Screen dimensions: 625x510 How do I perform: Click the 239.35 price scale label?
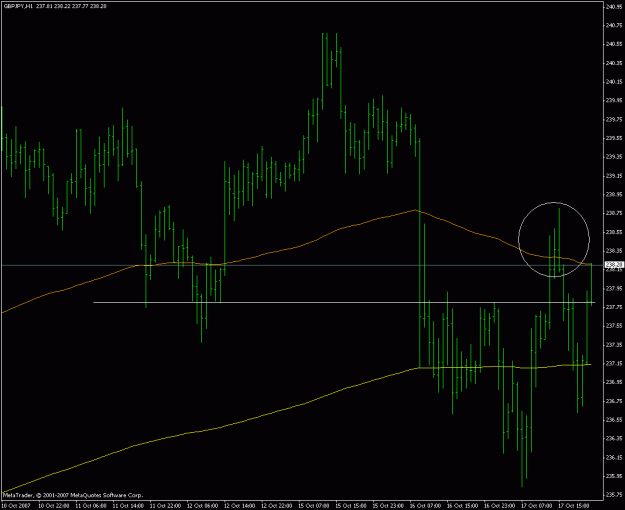tap(614, 157)
